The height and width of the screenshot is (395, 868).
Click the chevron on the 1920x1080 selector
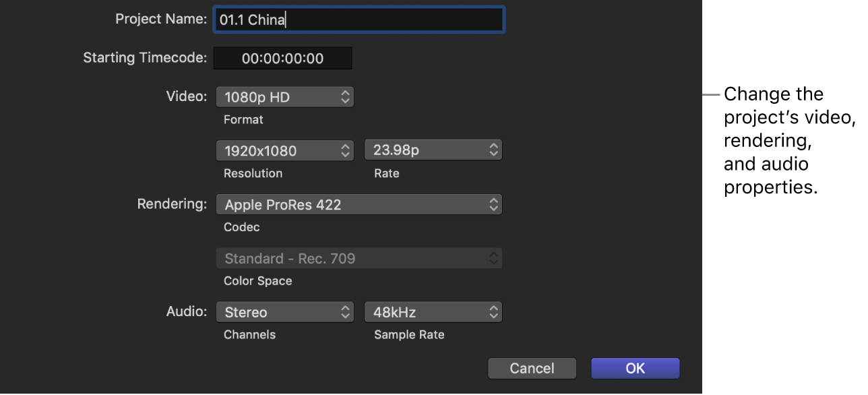pos(346,150)
